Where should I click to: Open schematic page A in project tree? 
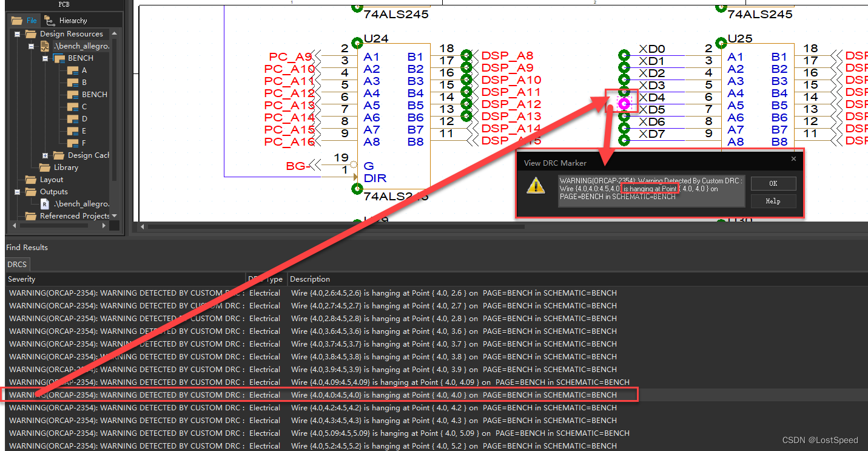point(84,70)
